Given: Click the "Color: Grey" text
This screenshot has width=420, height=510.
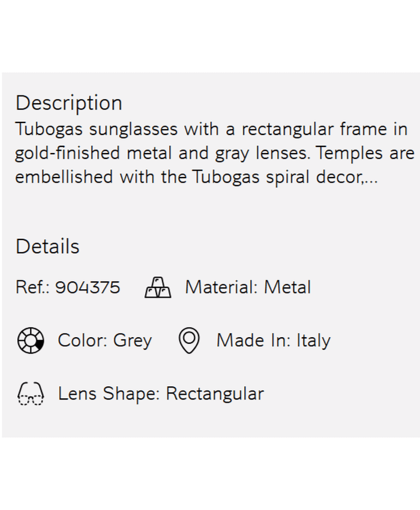Looking at the screenshot, I should tap(104, 340).
